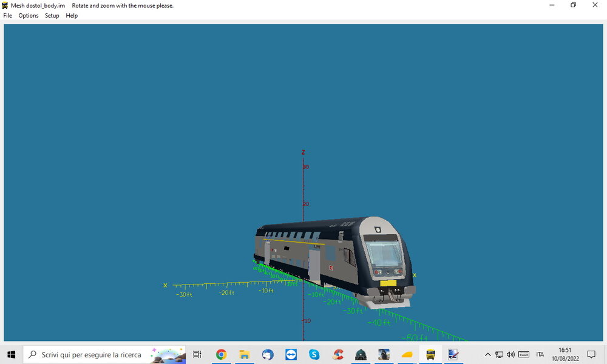This screenshot has height=364, width=607.
Task: Open the locomotive image taskbar app
Action: pos(384,354)
